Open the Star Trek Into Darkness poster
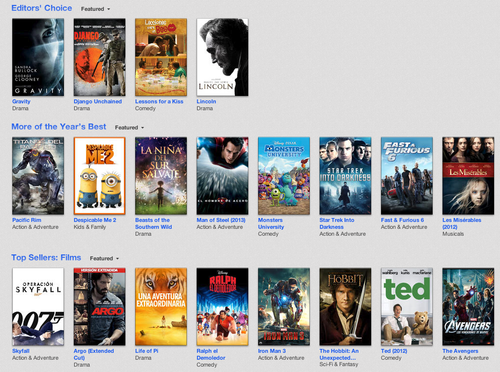500x372 pixels. point(345,176)
